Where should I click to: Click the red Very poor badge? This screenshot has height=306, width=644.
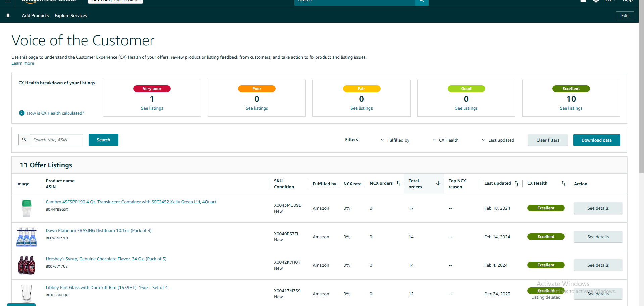click(152, 89)
